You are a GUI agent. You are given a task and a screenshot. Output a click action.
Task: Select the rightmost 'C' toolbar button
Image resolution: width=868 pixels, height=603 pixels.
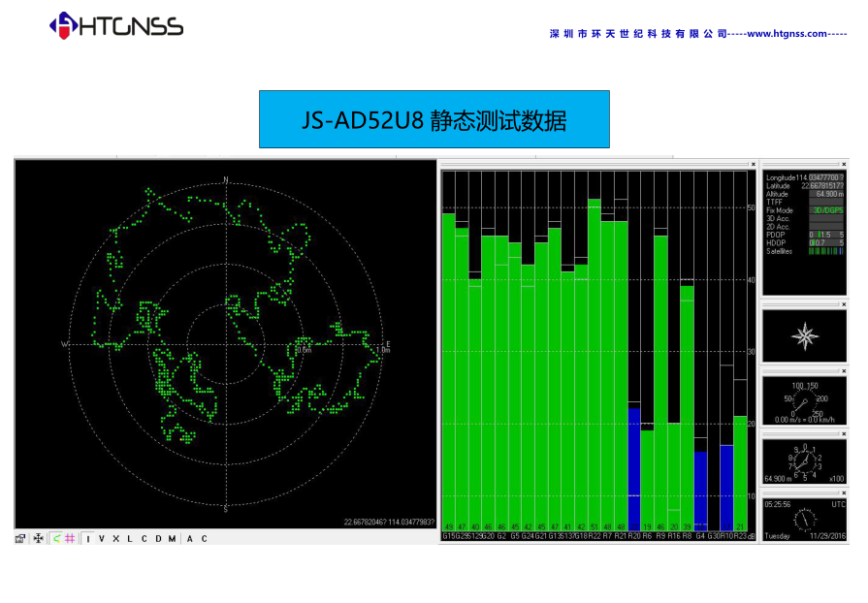pos(205,538)
